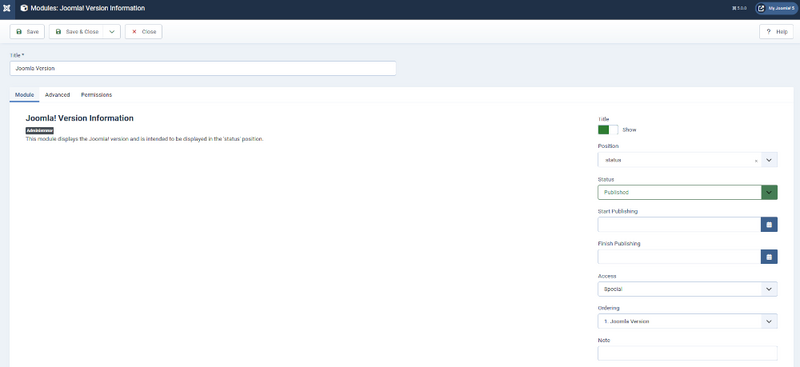This screenshot has height=367, width=800.
Task: Open the Position dropdown chevron
Action: click(769, 160)
